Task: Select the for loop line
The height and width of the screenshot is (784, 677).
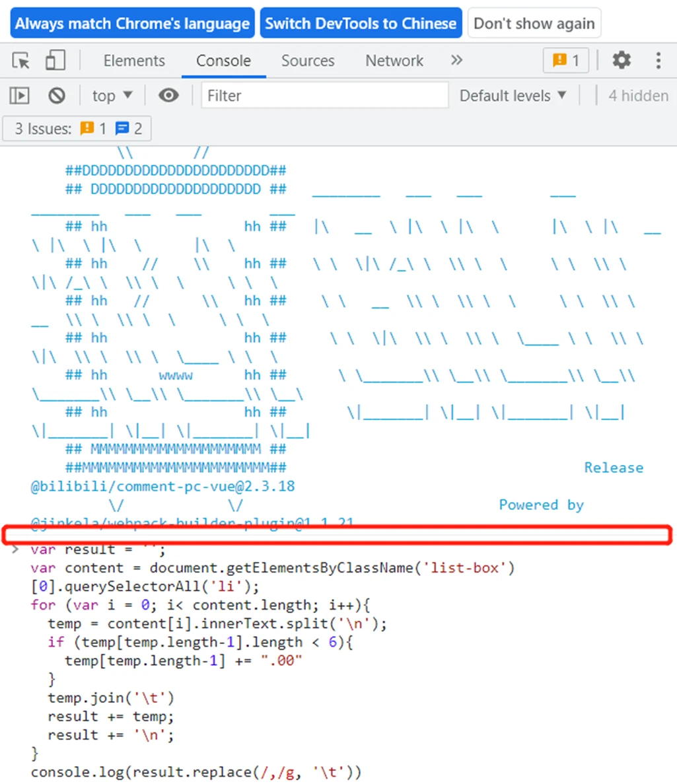Action: (200, 605)
